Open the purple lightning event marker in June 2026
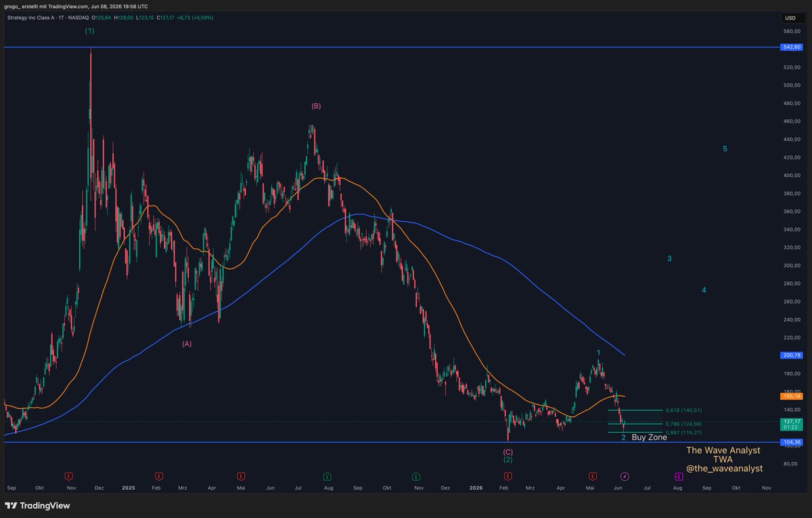The width and height of the screenshot is (812, 518). click(625, 477)
